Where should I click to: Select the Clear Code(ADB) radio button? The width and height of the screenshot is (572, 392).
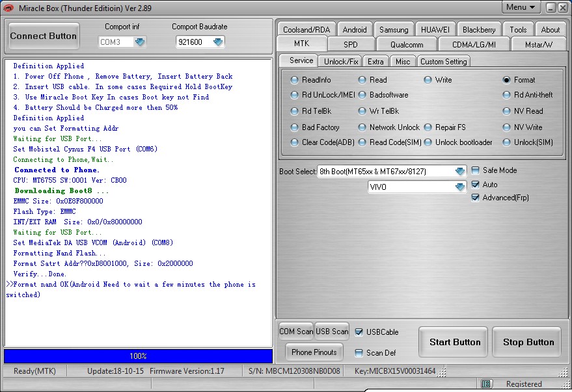coord(294,142)
